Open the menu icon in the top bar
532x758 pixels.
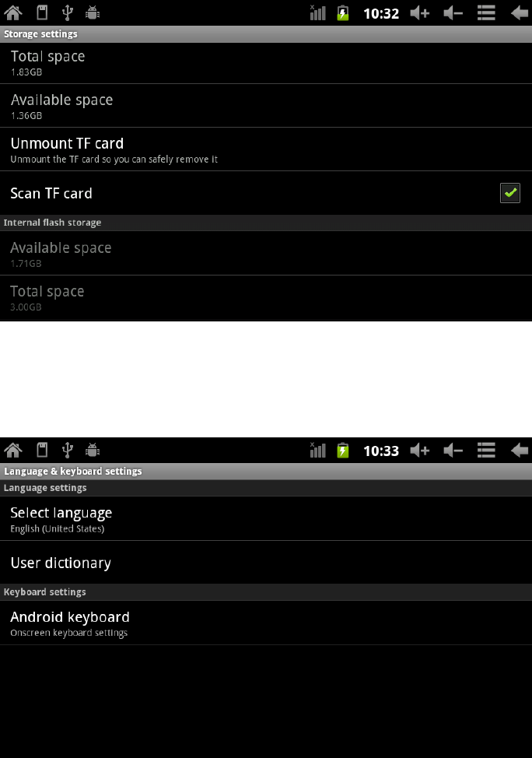pyautogui.click(x=486, y=12)
